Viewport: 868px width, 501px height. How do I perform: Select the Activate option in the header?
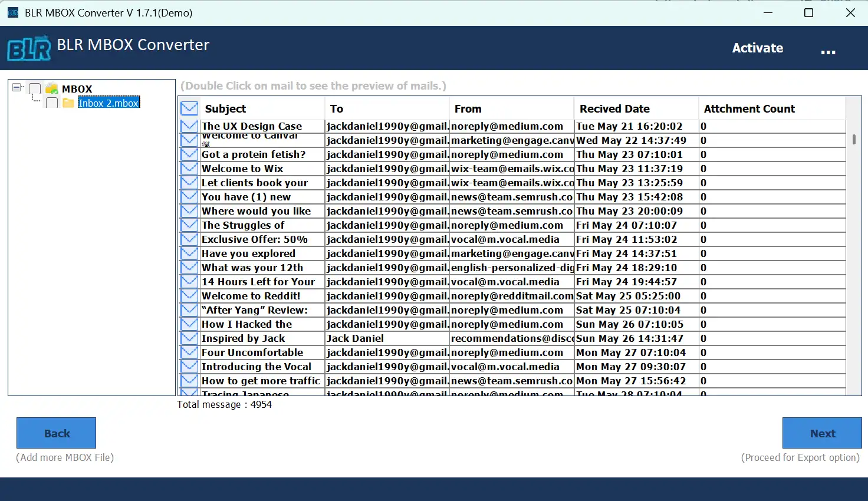(757, 48)
